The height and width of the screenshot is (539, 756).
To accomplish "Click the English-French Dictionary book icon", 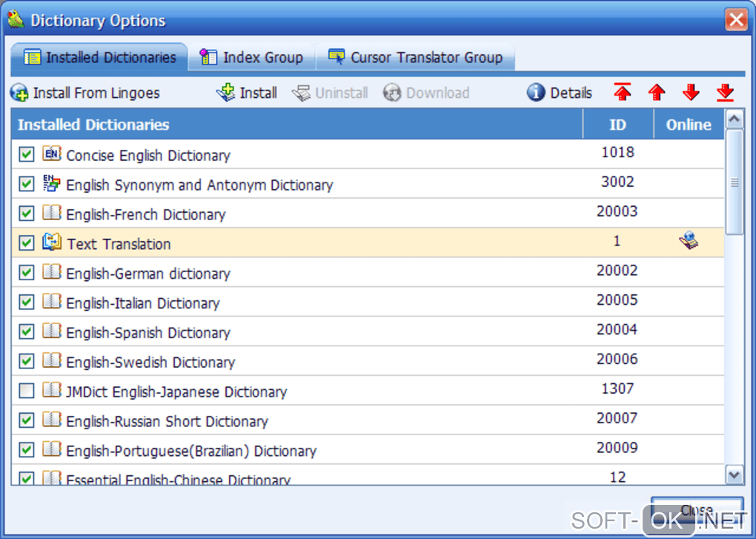I will pyautogui.click(x=52, y=213).
